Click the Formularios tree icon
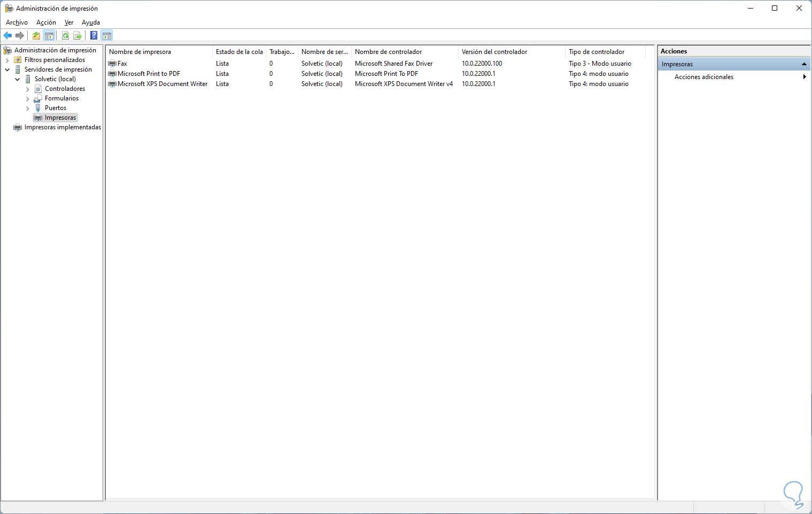 click(x=38, y=98)
